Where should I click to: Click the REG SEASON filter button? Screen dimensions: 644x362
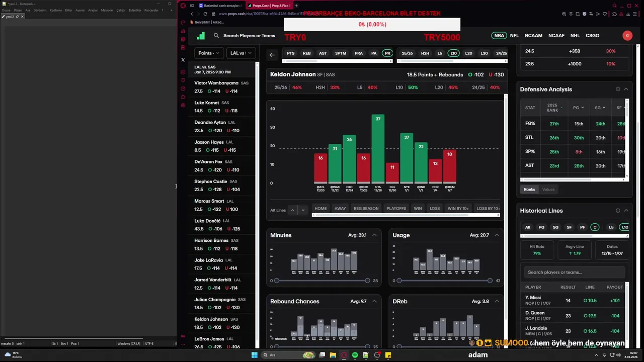point(366,209)
